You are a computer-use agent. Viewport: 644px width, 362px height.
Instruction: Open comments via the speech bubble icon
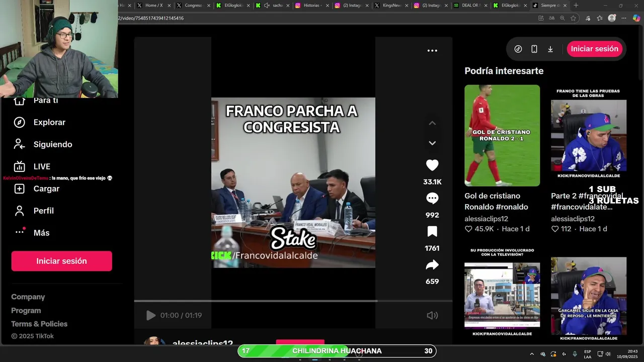[432, 198]
